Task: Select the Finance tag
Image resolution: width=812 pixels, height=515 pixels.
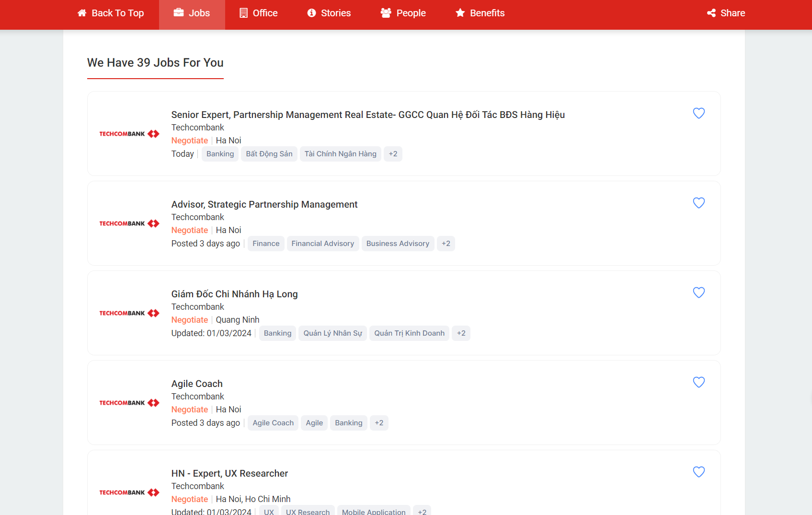Action: tap(266, 244)
